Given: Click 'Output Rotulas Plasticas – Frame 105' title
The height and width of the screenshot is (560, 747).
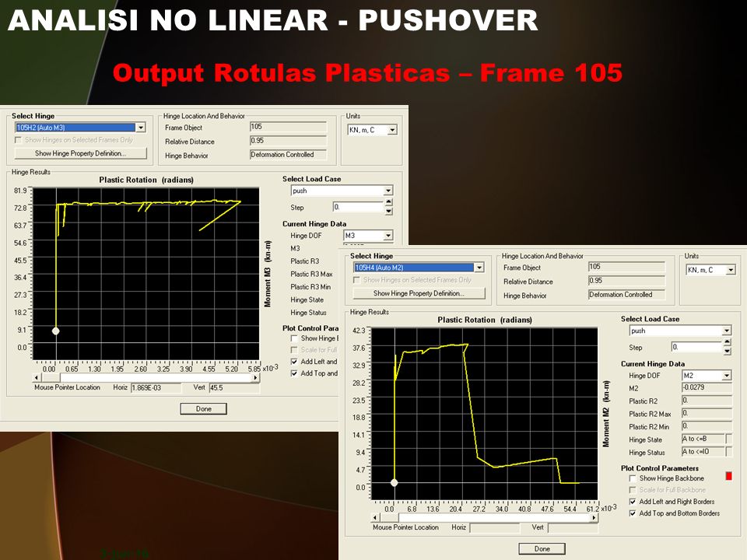Looking at the screenshot, I should click(x=368, y=73).
